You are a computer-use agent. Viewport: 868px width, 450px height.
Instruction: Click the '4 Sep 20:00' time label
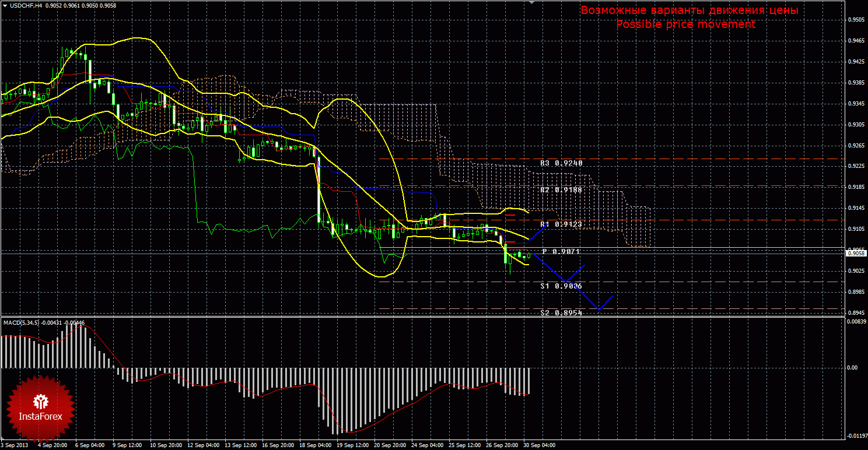click(52, 445)
